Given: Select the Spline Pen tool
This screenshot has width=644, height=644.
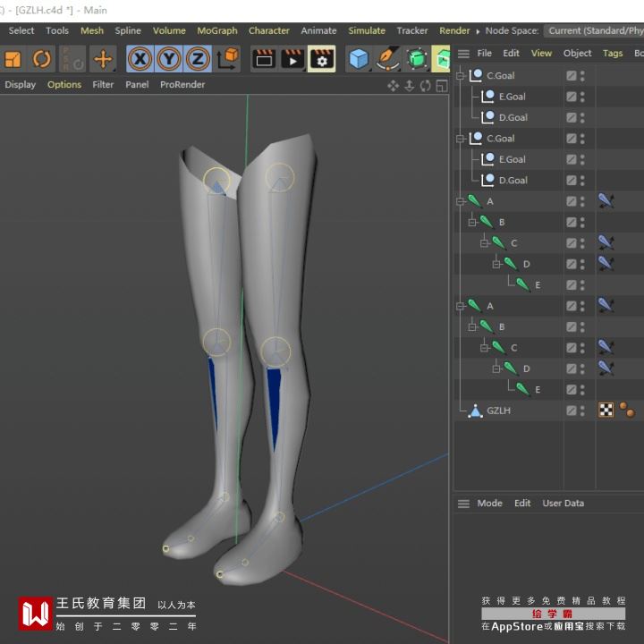Looking at the screenshot, I should [x=387, y=59].
